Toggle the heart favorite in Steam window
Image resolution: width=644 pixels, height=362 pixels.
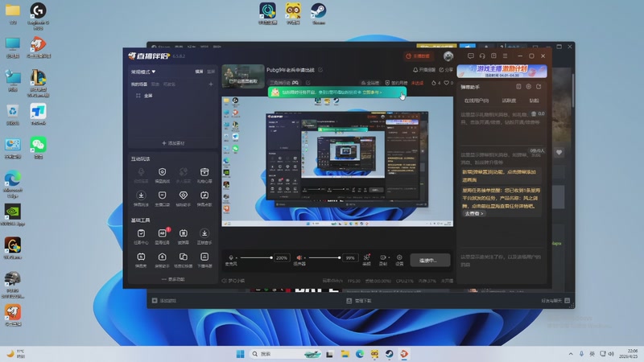559,152
